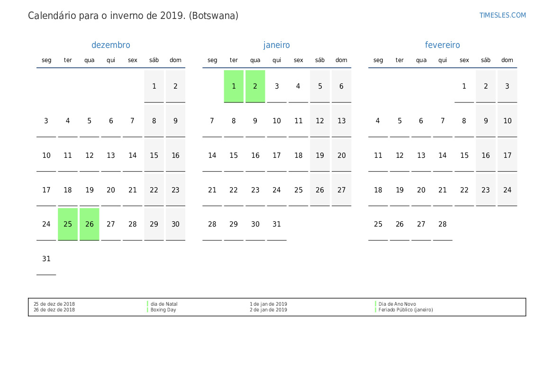Image resolution: width=554 pixels, height=392 pixels.
Task: Click the calendar title for inverno de 2019
Action: click(x=133, y=16)
